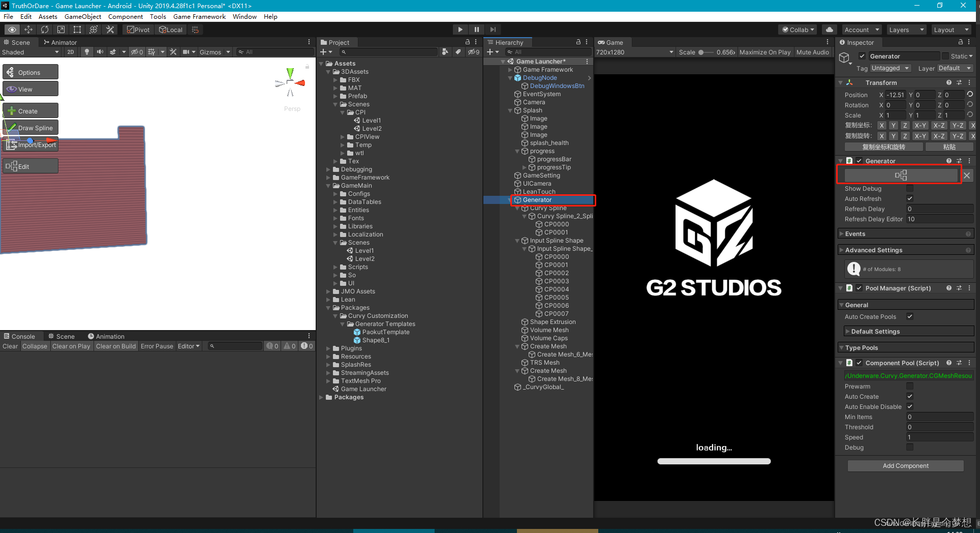This screenshot has width=980, height=533.
Task: Toggle Auto Create Pools checkbox
Action: (x=910, y=317)
